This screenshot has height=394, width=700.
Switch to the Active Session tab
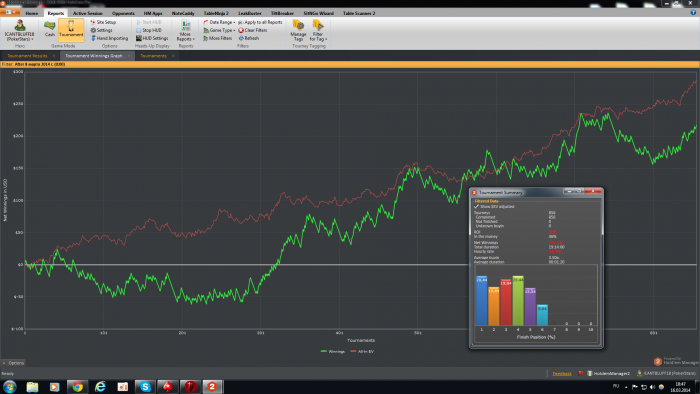[88, 13]
